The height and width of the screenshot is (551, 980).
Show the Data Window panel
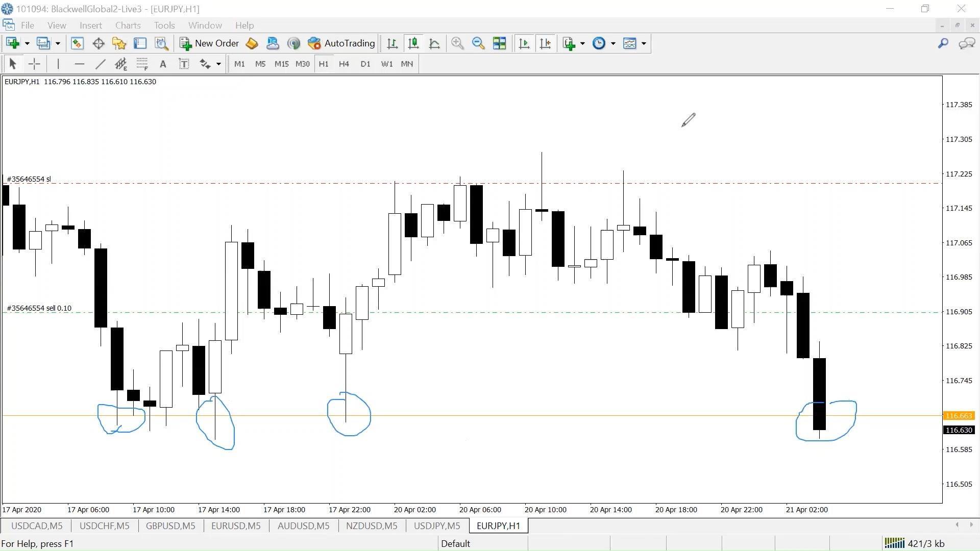point(99,43)
